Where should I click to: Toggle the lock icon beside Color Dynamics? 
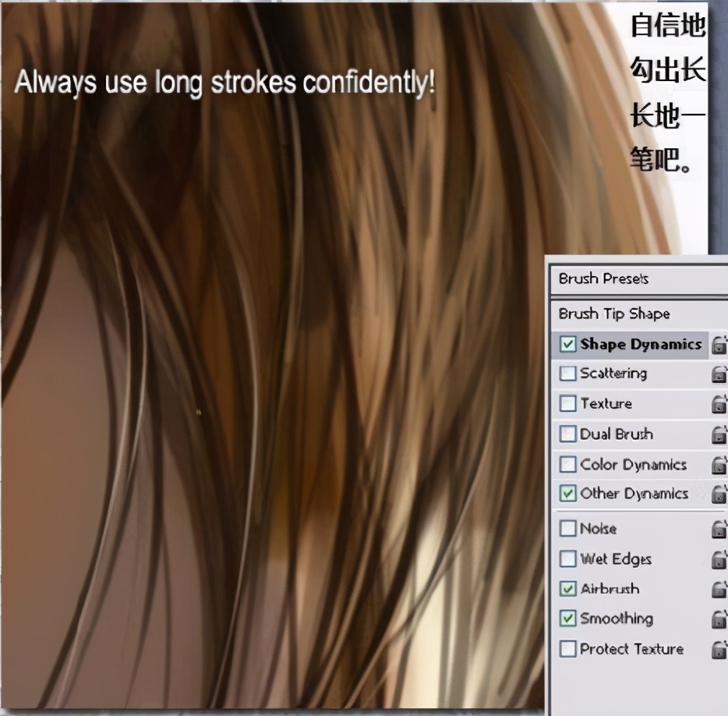719,465
